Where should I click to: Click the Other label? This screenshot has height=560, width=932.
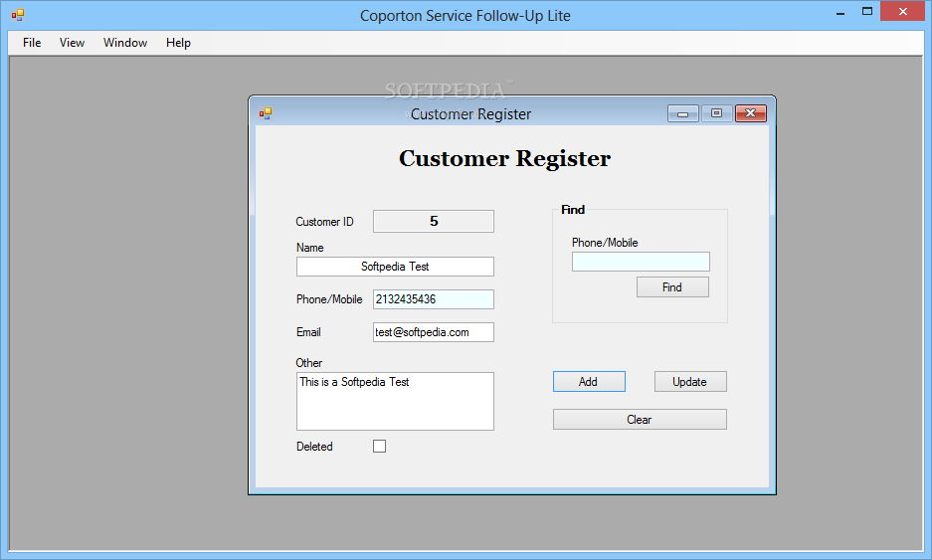point(309,363)
